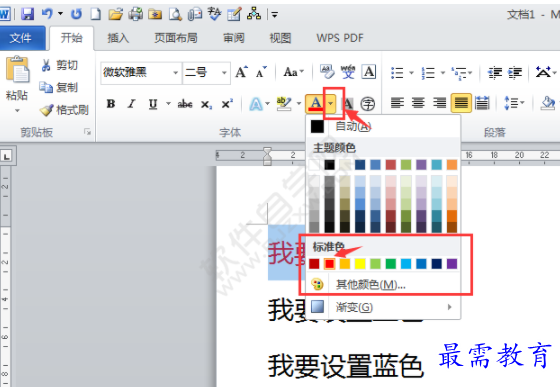Click the first line indent marker on ruler
560x387 pixels.
(x=267, y=151)
